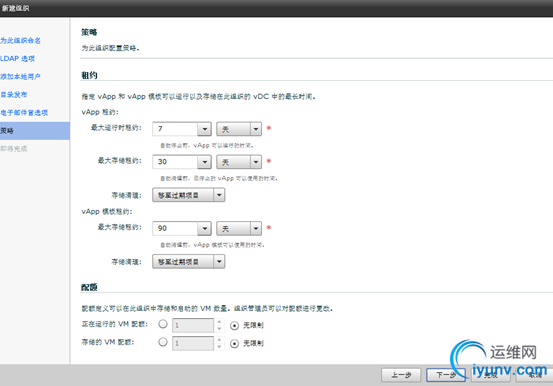553x386 pixels.
Task: Go to the LDAP 选项 step
Action: pos(17,59)
